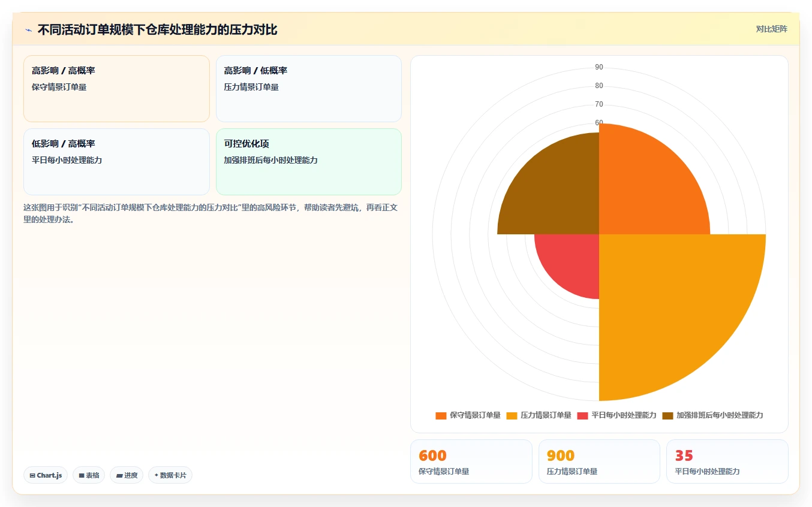Click 保守情景订单量 text in first card
The height and width of the screenshot is (507, 812).
[x=59, y=87]
